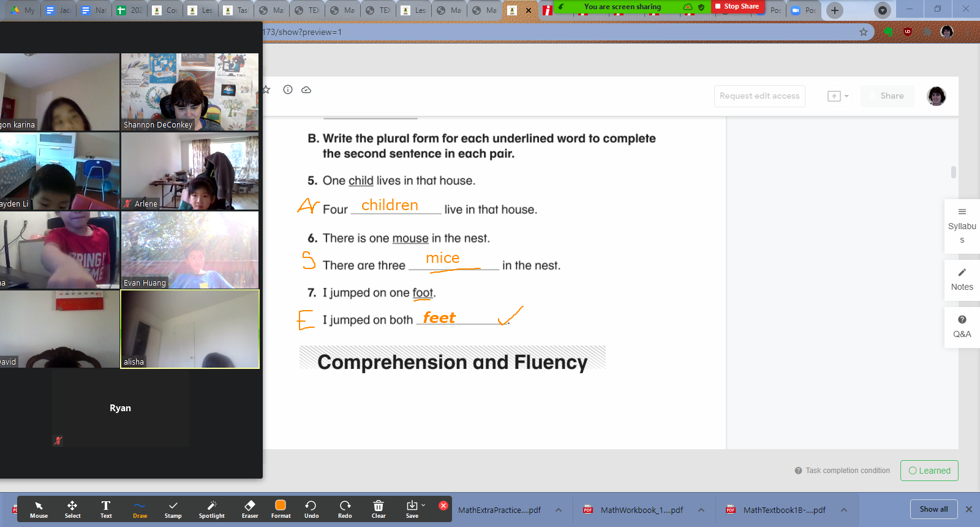Click the Stop Share button

click(x=737, y=6)
